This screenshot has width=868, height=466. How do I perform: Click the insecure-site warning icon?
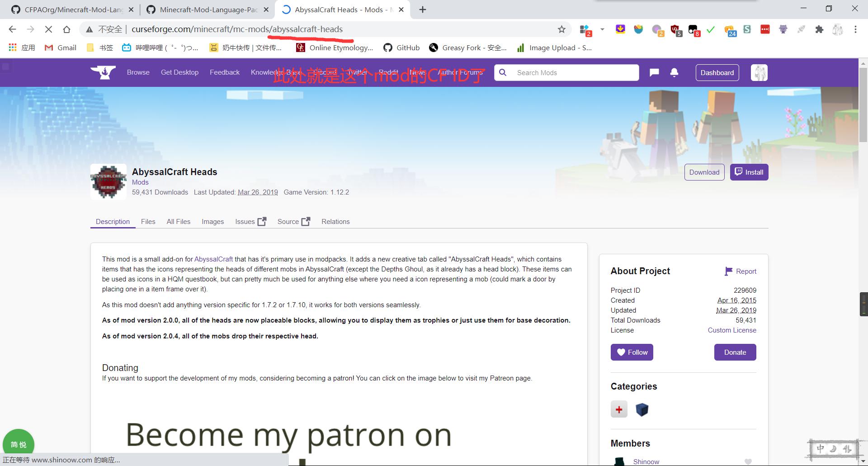[x=90, y=29]
